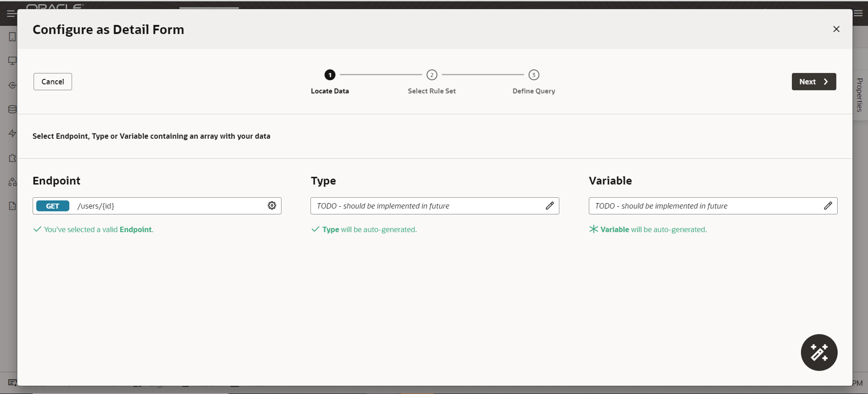The height and width of the screenshot is (394, 868).
Task: Jump to step 2 Select Rule Set
Action: [x=431, y=75]
